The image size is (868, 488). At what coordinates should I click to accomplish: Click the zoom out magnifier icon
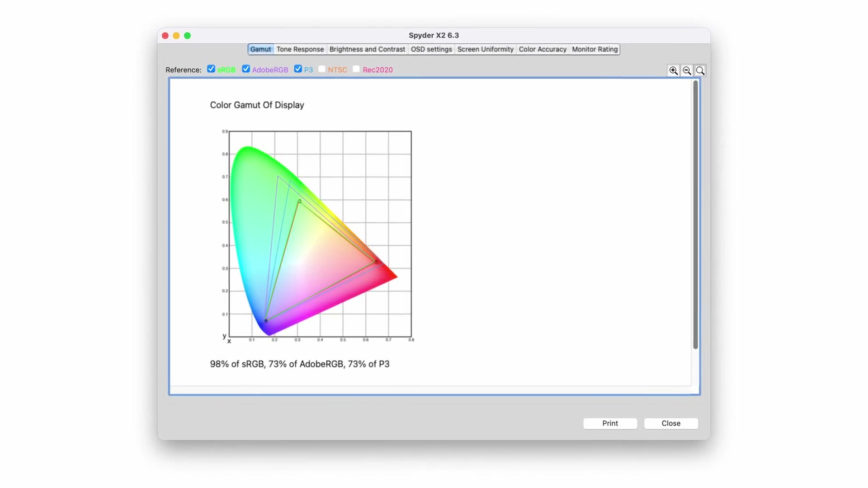click(687, 70)
